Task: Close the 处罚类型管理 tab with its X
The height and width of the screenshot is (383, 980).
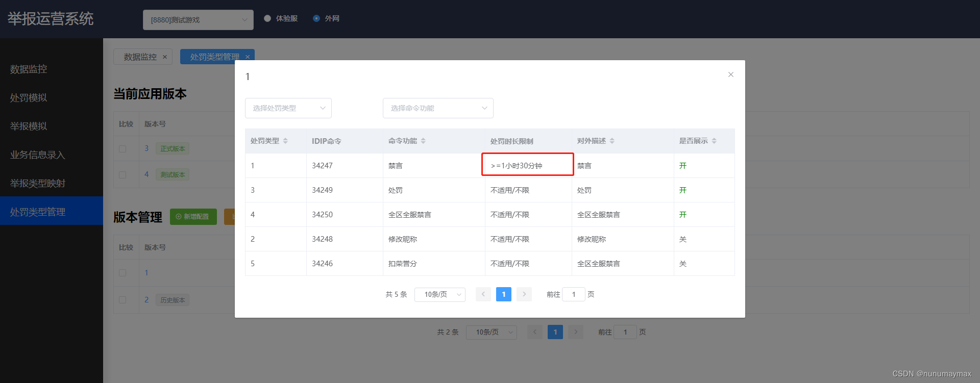Action: coord(248,57)
